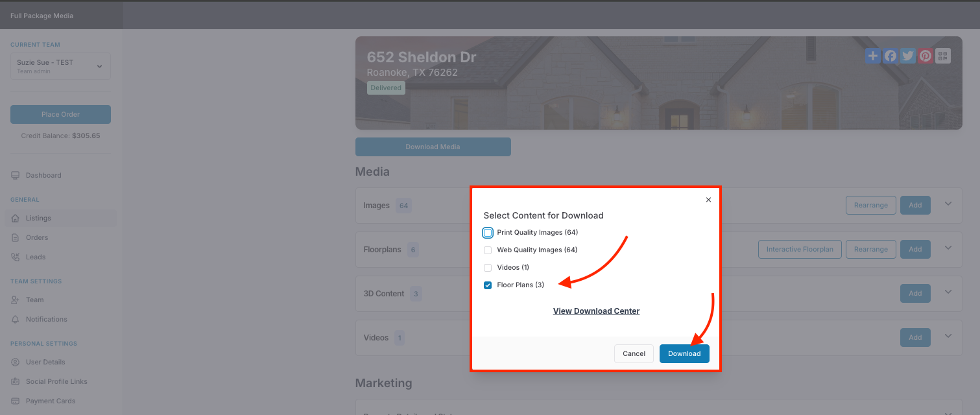Close the download dialog with the X

tap(708, 200)
